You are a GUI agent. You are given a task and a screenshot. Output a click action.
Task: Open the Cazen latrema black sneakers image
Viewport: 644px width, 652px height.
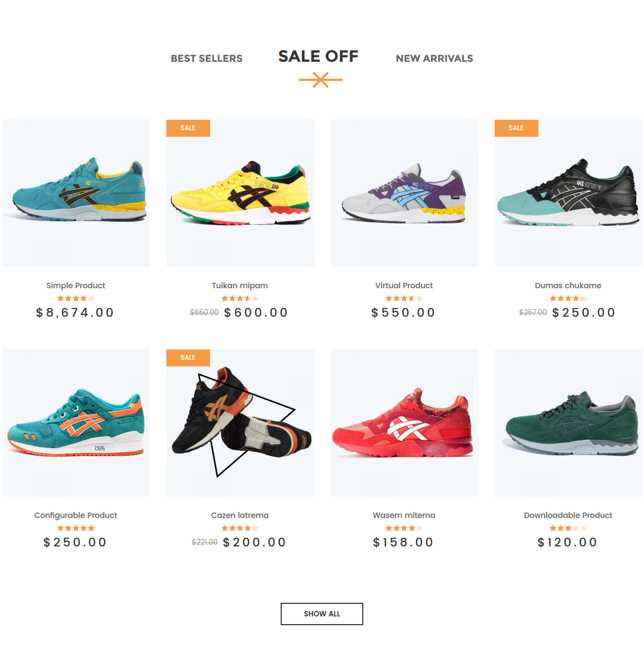tap(240, 422)
